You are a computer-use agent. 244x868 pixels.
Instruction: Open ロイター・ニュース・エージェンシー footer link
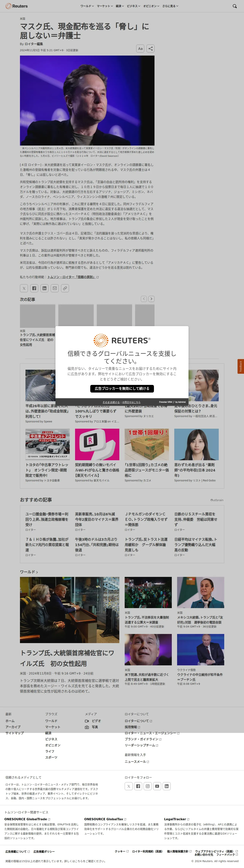coord(152,733)
